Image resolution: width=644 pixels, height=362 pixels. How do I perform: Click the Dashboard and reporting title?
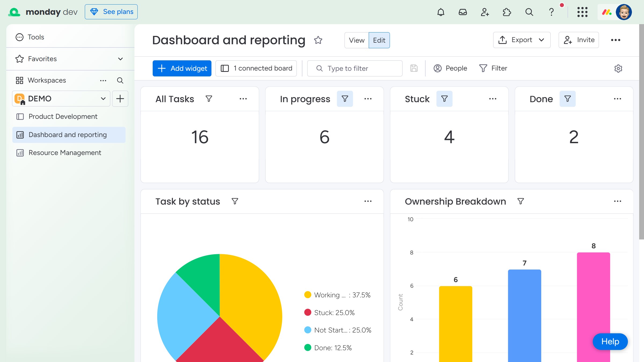[x=229, y=40]
